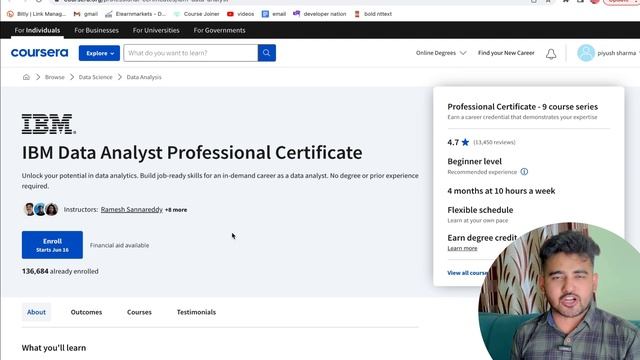
Task: Select the For Individuals tab
Action: [37, 30]
